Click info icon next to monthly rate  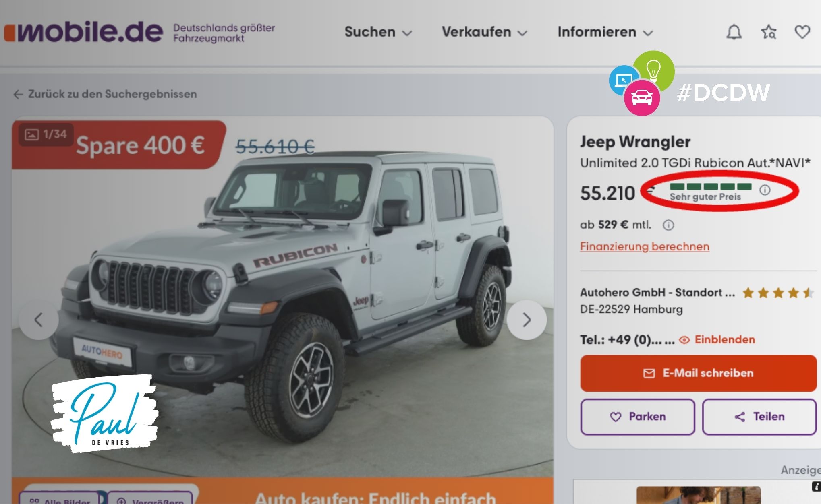(x=668, y=225)
